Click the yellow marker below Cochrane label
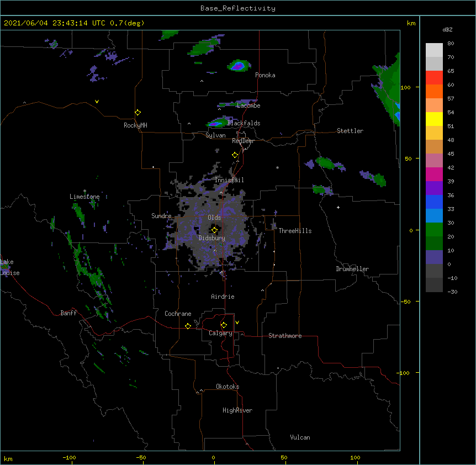The image size is (476, 465). 188,326
